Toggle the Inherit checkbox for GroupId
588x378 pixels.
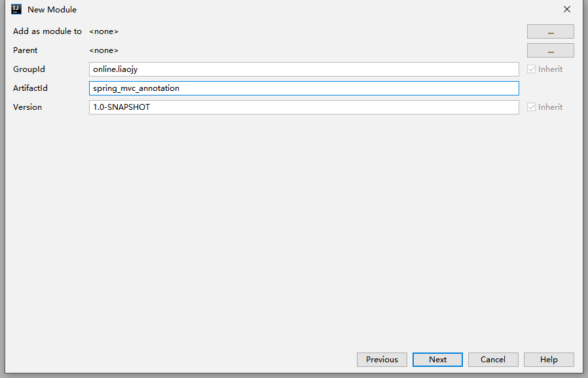coord(531,69)
